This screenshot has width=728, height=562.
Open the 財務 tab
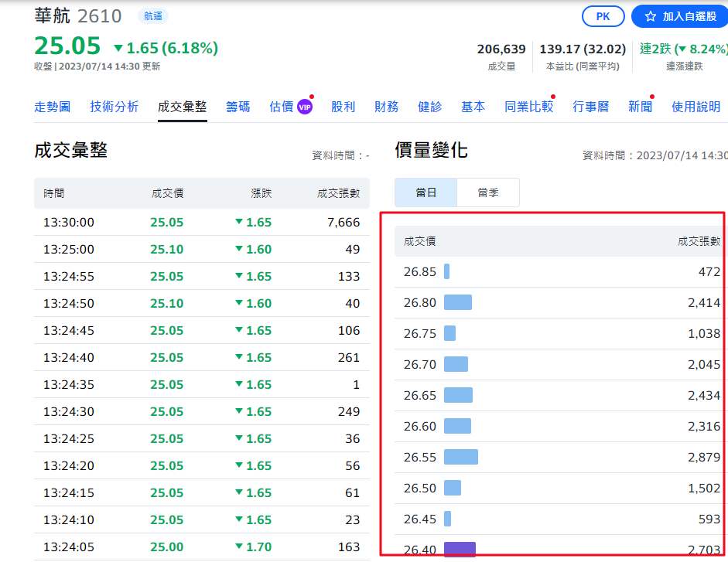tap(386, 107)
